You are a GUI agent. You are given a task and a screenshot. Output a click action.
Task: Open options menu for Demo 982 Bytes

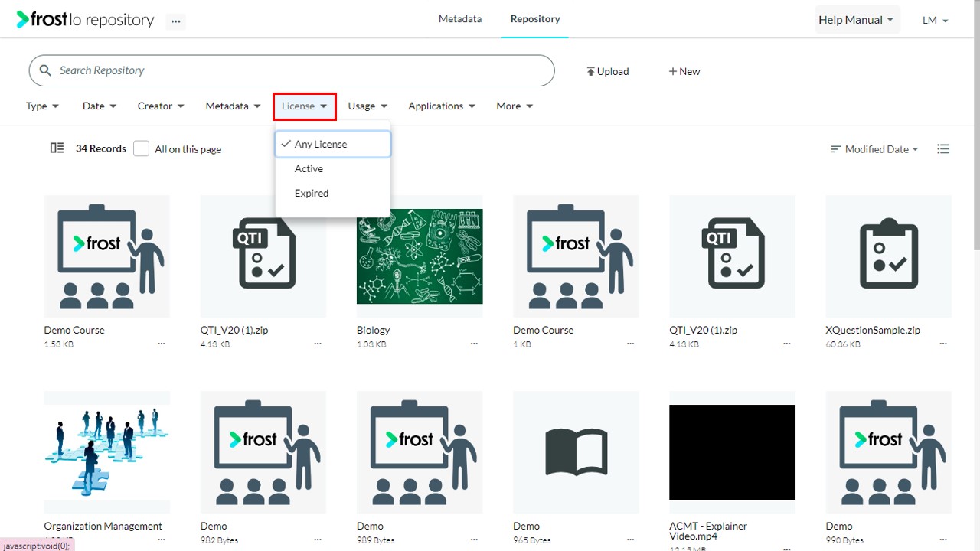click(x=318, y=540)
